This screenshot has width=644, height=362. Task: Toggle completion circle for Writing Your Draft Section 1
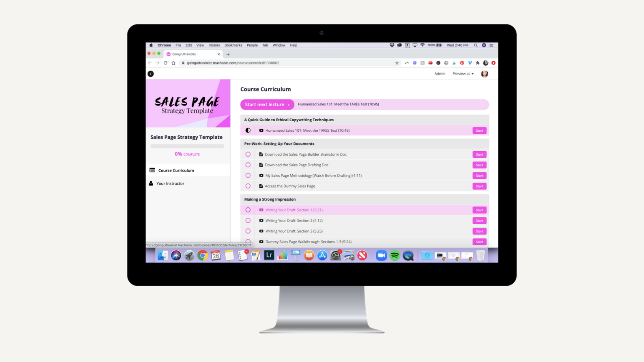point(248,209)
